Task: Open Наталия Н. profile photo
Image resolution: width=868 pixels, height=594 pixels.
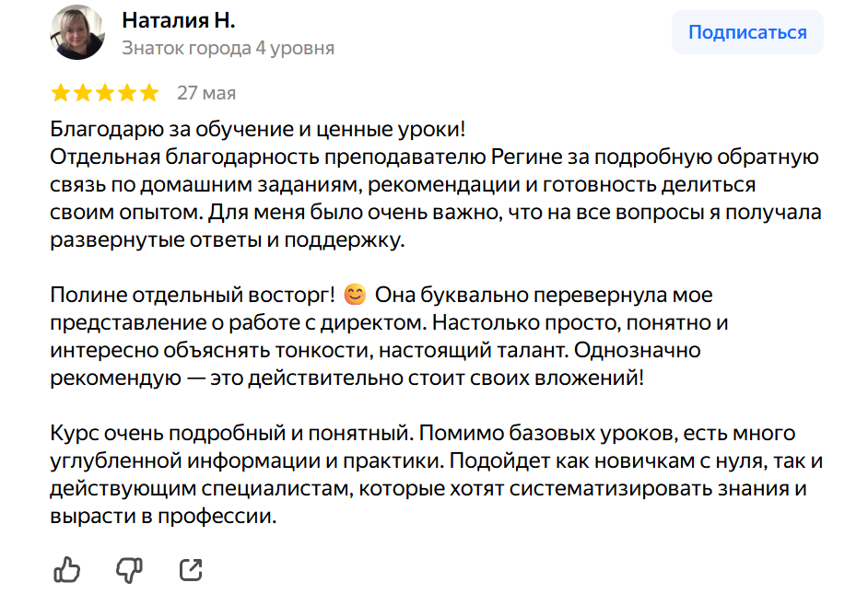Action: [77, 32]
